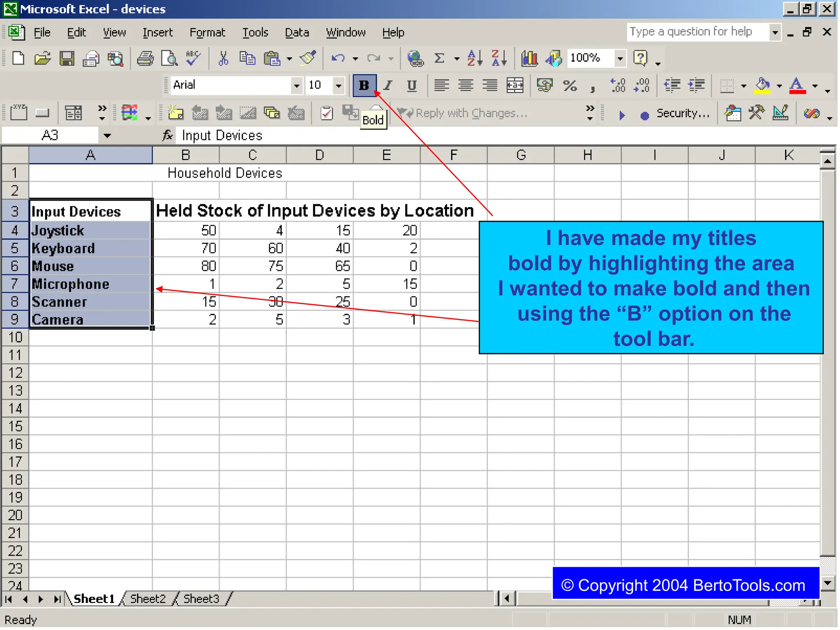Click in the formula bar text
This screenshot has width=840, height=630.
(x=222, y=135)
